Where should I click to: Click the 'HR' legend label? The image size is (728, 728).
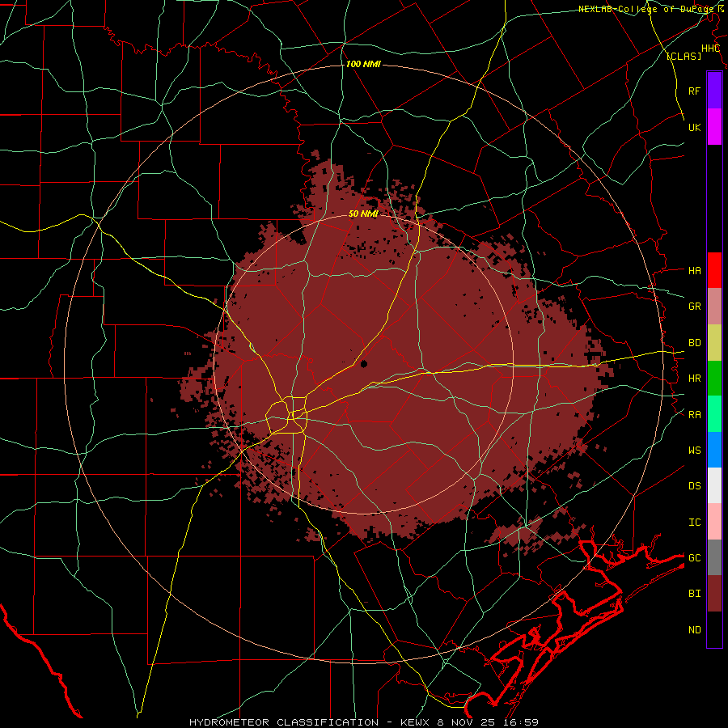click(694, 379)
